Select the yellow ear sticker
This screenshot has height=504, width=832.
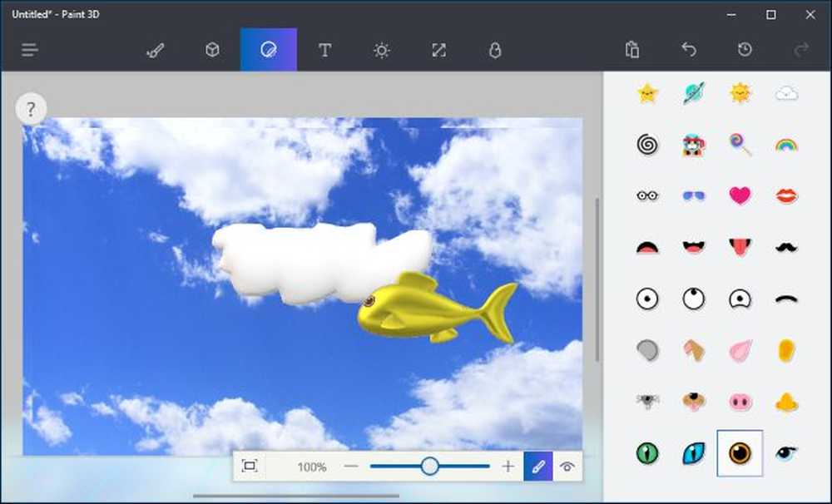coord(786,350)
